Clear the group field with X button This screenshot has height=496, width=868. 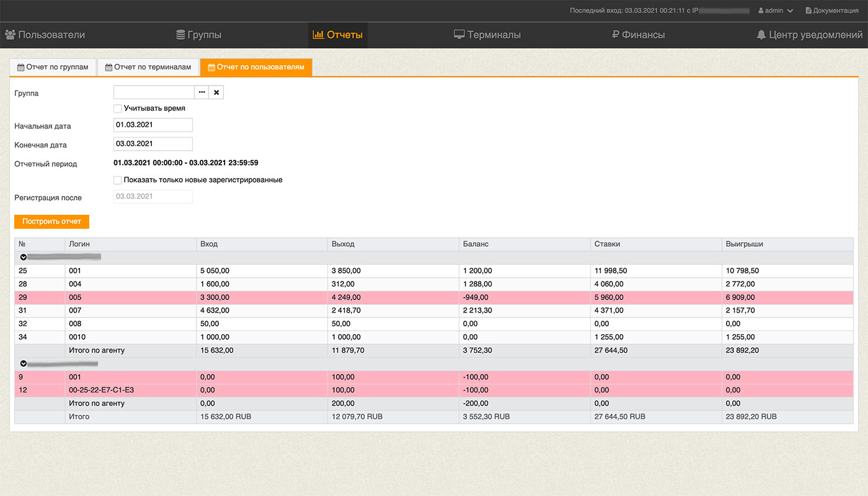point(216,92)
